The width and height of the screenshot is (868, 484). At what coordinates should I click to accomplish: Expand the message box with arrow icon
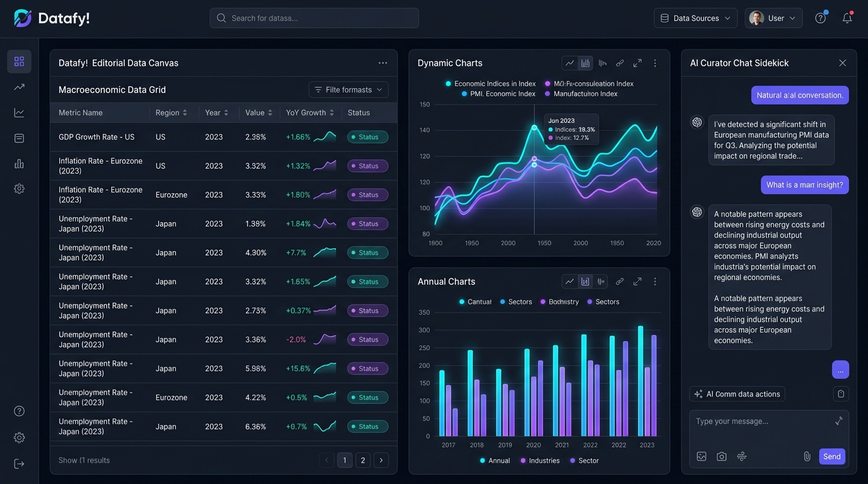point(839,421)
